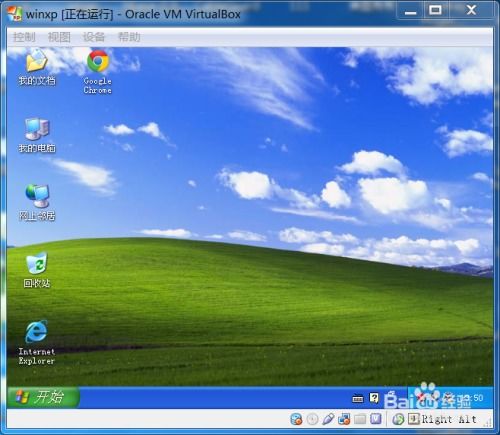Open the 设备 menu

coord(94,37)
